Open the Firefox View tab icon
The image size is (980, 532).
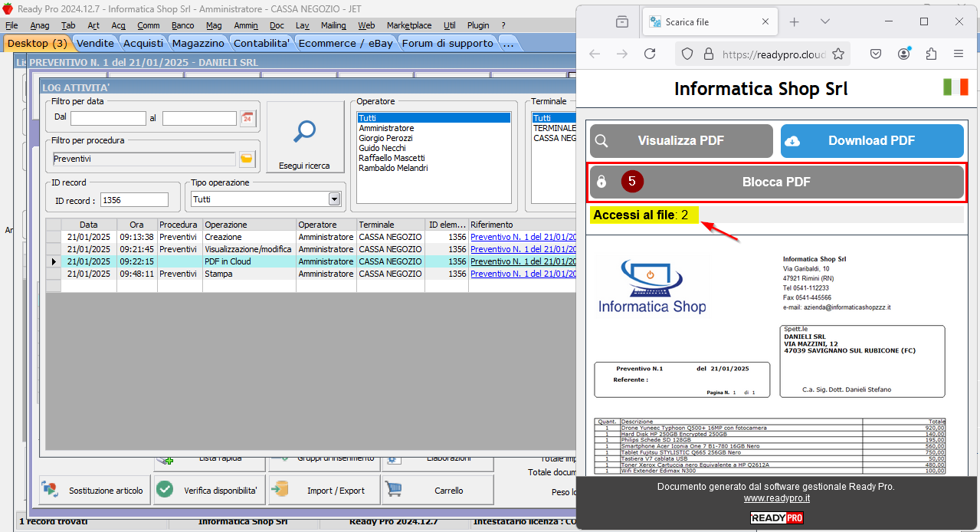coord(622,21)
